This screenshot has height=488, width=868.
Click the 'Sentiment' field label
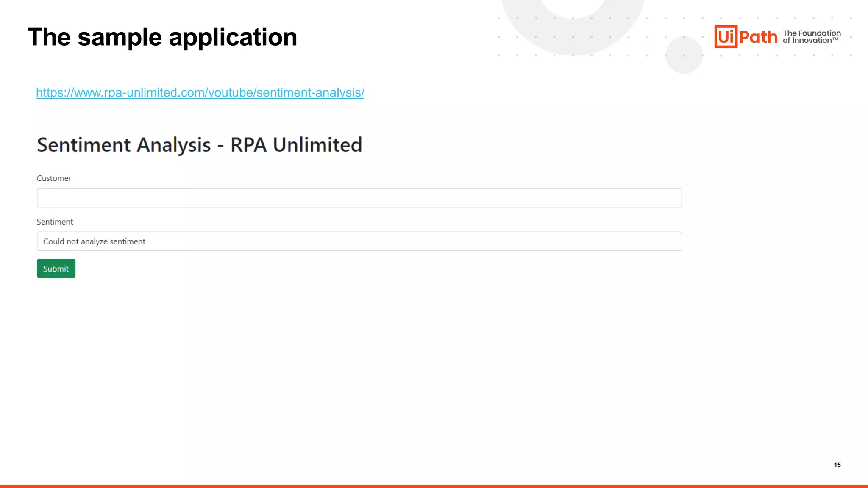[x=55, y=222]
